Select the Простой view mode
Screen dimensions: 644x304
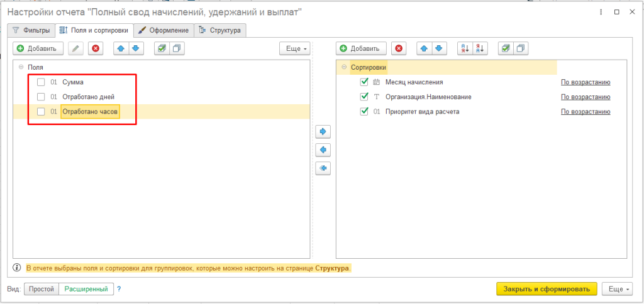point(42,289)
